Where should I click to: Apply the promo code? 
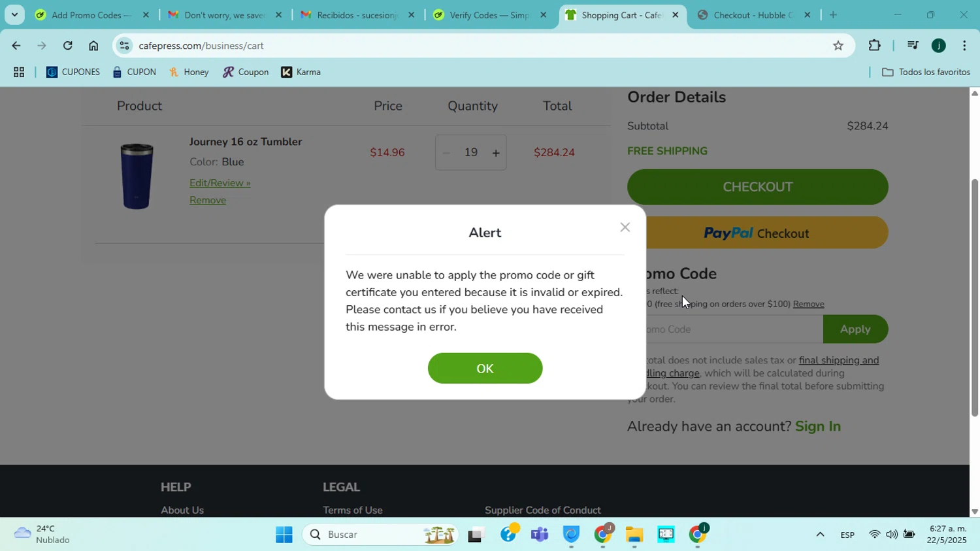(x=855, y=329)
